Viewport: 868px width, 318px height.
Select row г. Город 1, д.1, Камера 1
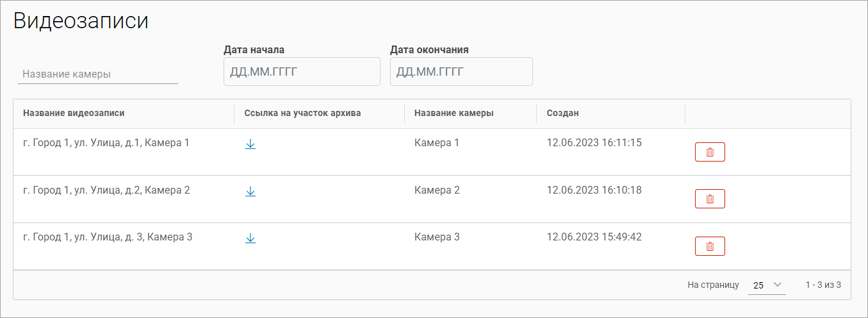coord(106,143)
